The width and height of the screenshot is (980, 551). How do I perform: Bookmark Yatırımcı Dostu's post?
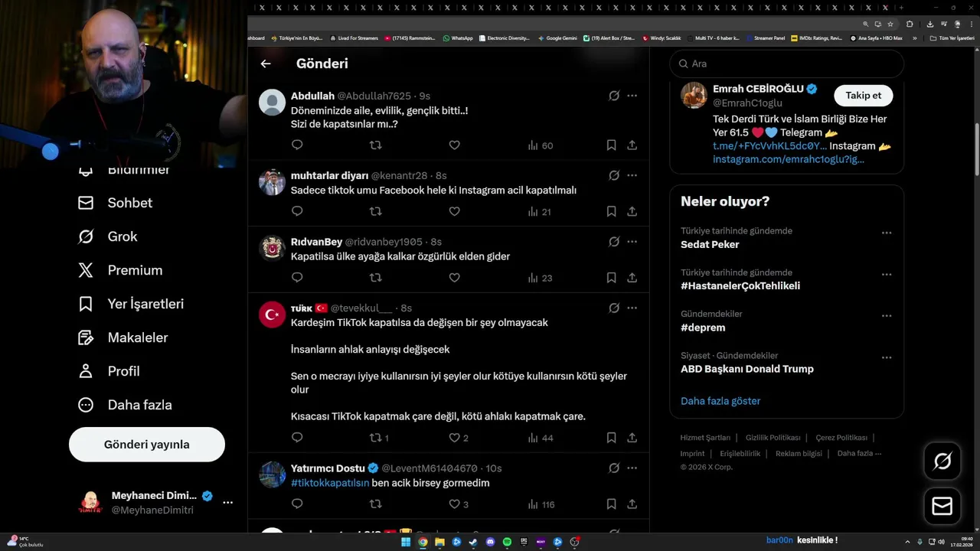pos(611,504)
